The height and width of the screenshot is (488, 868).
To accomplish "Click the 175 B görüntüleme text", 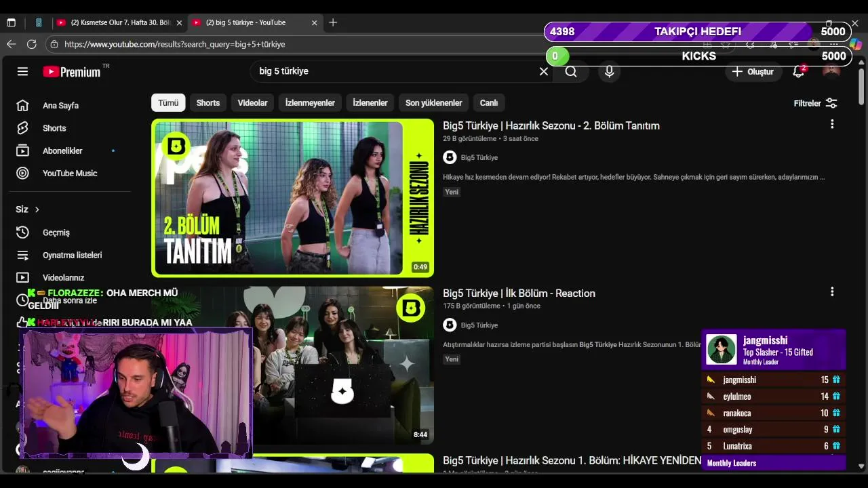I will pos(471,306).
